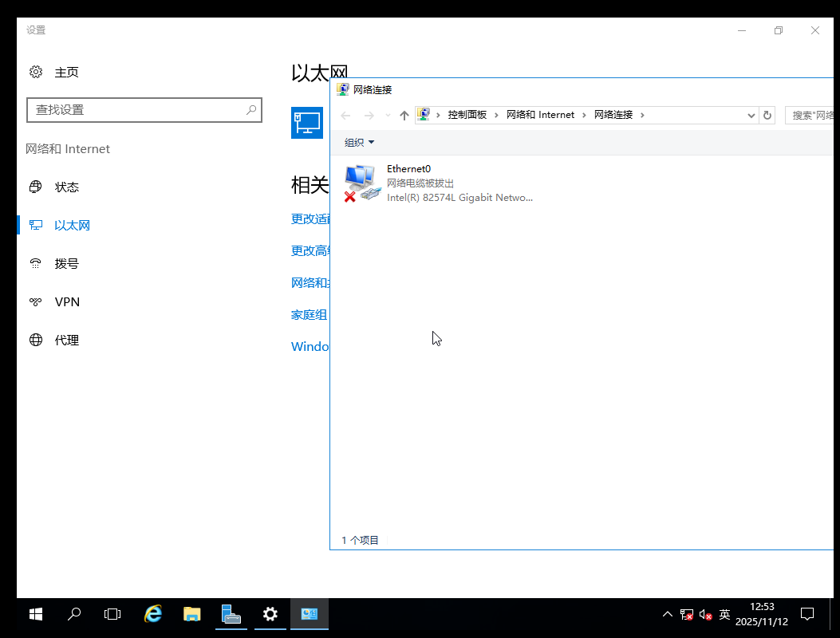Minimize the 设置 window
Image resolution: width=840 pixels, height=638 pixels.
pos(742,30)
